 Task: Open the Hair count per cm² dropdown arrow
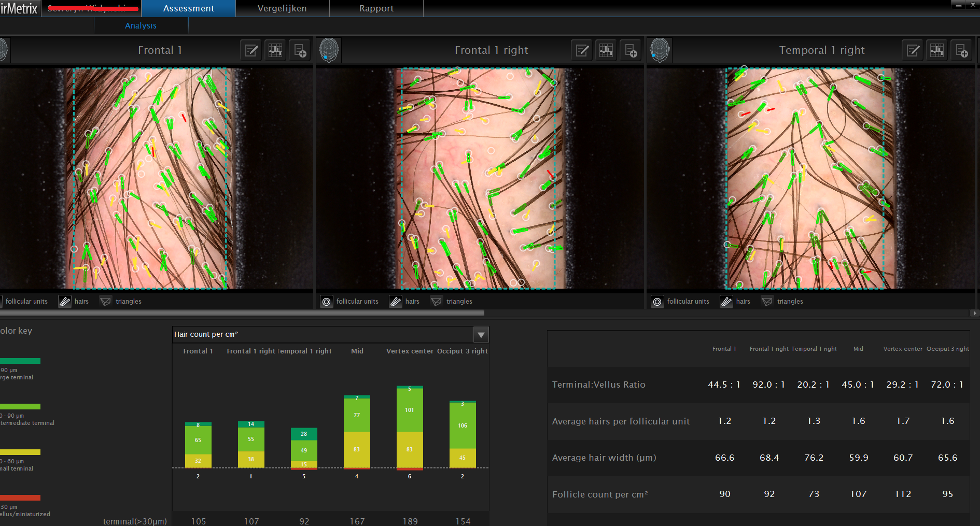point(481,335)
